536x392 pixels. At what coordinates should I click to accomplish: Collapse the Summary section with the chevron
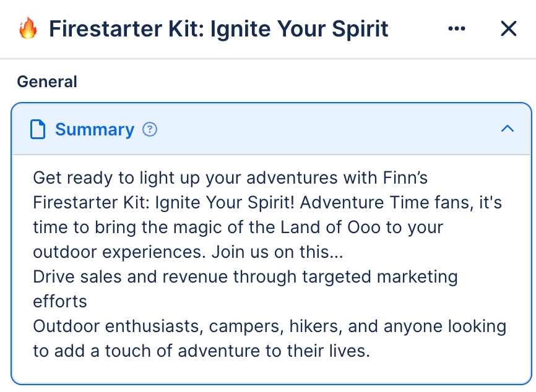pos(507,129)
